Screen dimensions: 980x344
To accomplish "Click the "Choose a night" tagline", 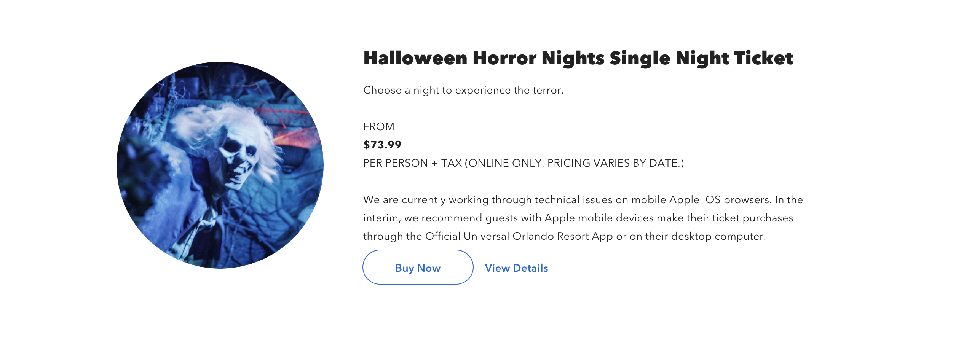I will tap(463, 90).
